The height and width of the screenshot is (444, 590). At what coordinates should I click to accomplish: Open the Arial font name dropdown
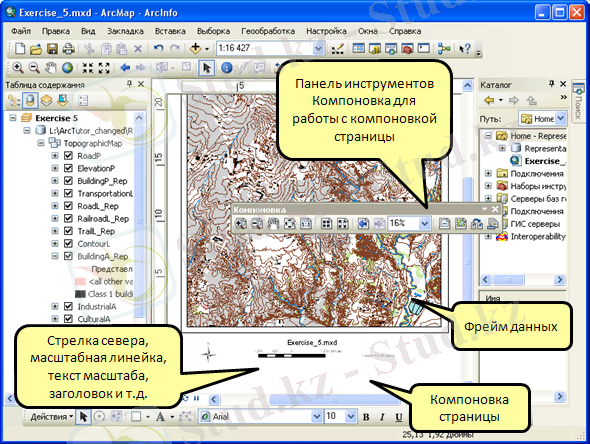pyautogui.click(x=317, y=417)
